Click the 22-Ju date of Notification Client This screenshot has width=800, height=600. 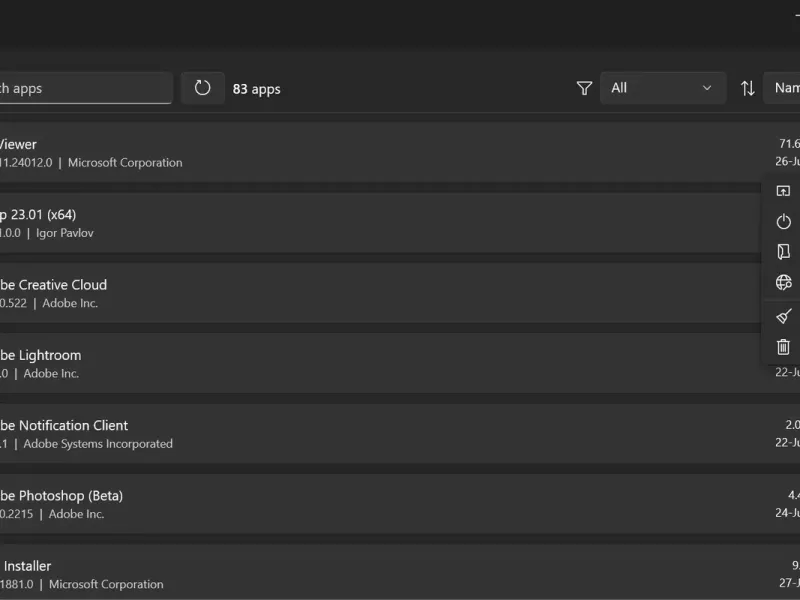point(787,443)
